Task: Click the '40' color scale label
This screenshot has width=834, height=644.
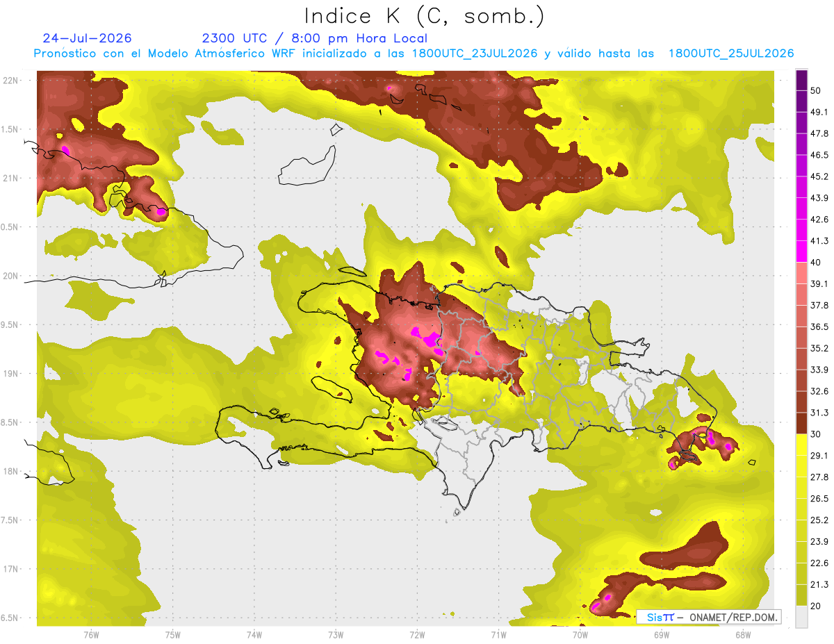Action: 817,263
